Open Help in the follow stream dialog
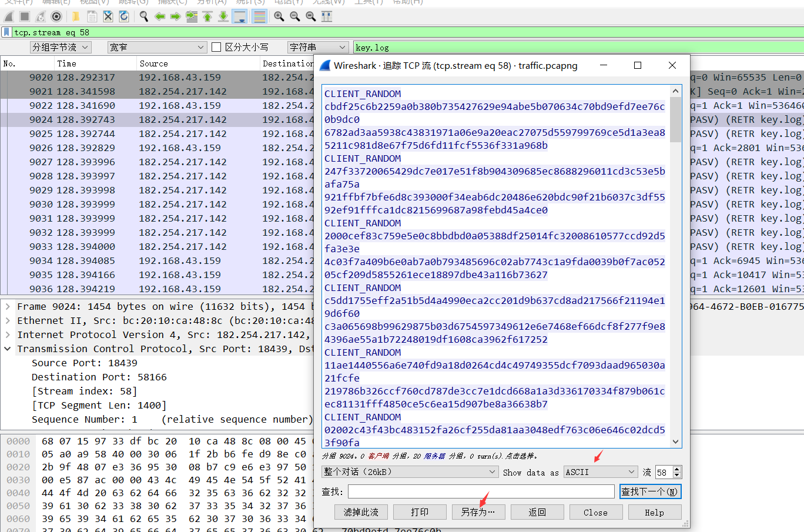Image resolution: width=804 pixels, height=532 pixels. (655, 512)
